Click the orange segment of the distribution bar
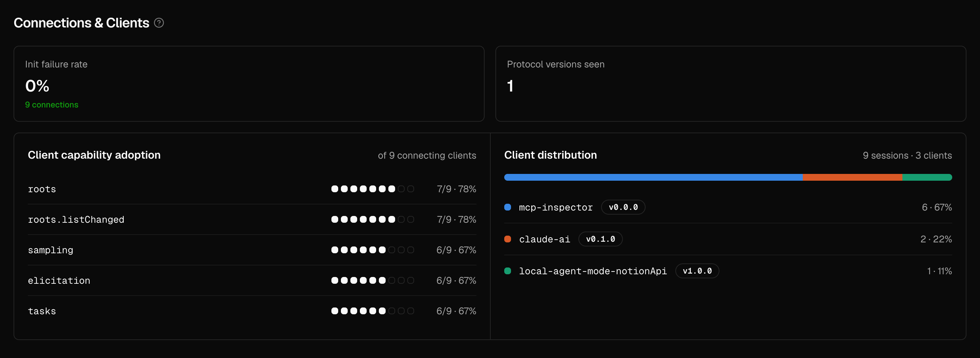The image size is (980, 358). (852, 177)
